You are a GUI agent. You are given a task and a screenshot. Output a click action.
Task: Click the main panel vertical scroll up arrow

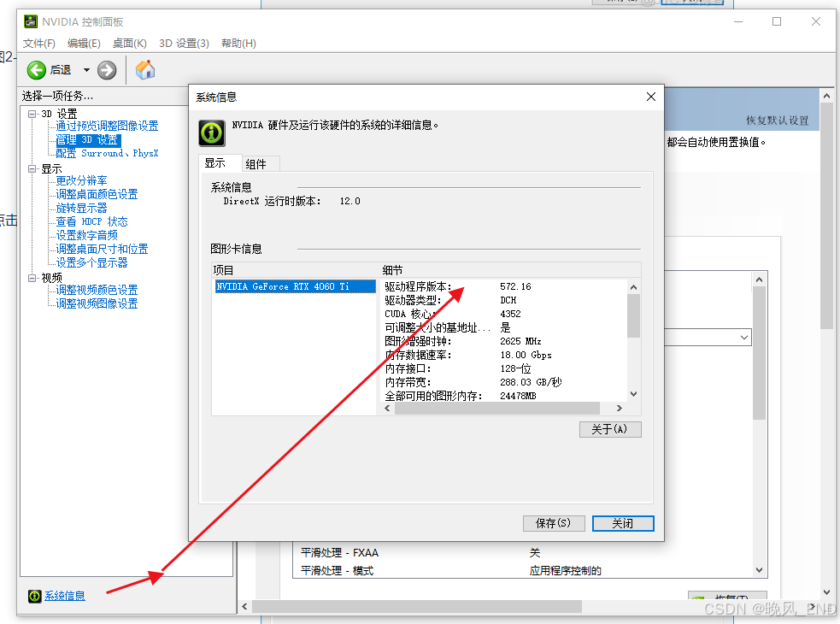point(826,96)
